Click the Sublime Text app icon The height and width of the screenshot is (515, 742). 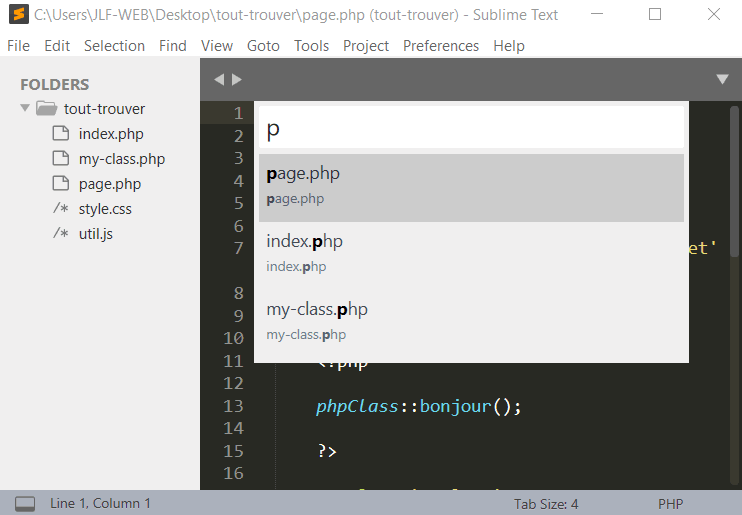pos(18,14)
